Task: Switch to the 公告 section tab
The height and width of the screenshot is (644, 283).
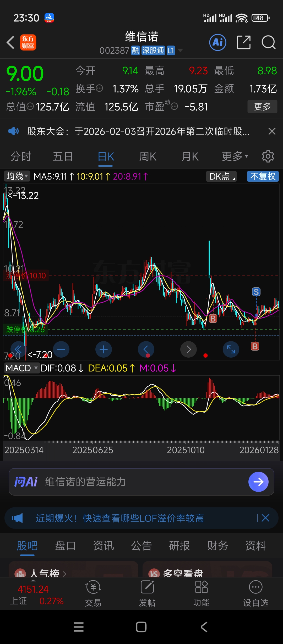Action: tap(141, 546)
